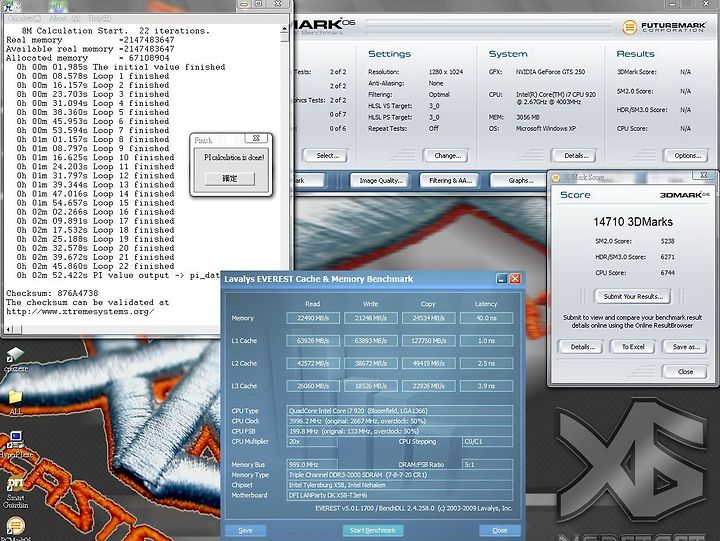Click the CPU Score value 6744
Screen dimensions: 720x541
coord(667,273)
